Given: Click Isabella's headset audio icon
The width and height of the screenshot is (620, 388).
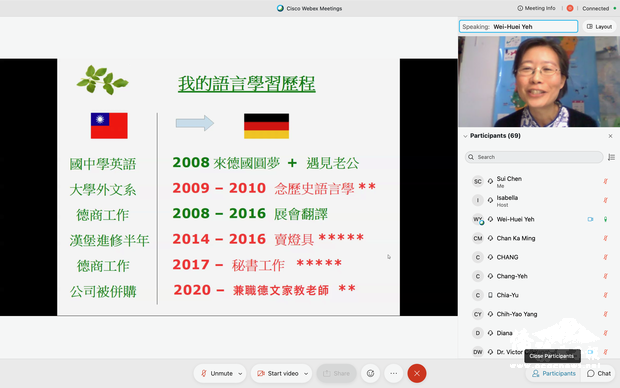Looking at the screenshot, I should (490, 200).
